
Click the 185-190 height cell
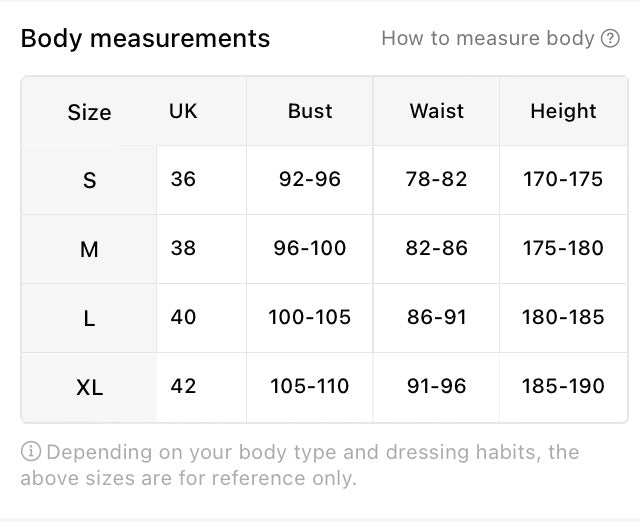point(563,386)
